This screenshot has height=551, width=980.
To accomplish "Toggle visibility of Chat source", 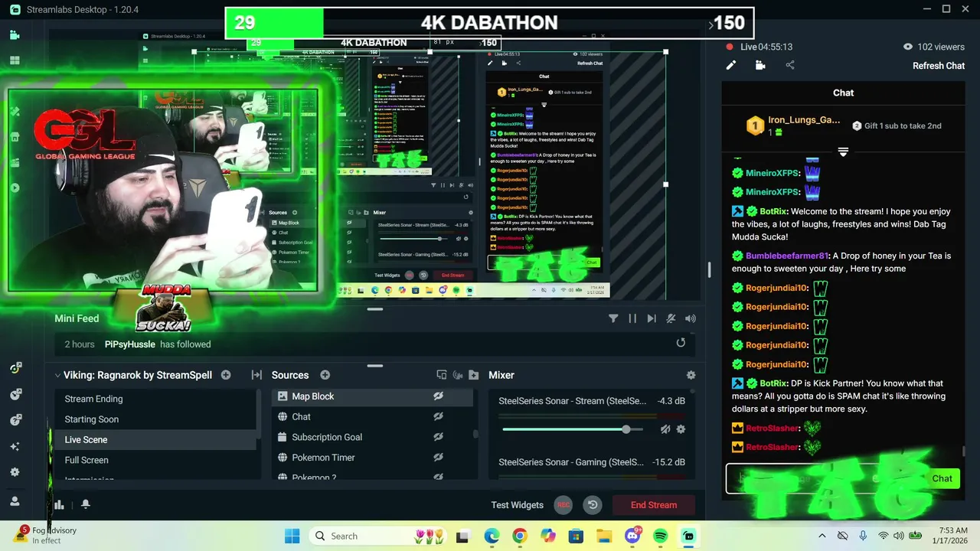I will click(x=438, y=416).
